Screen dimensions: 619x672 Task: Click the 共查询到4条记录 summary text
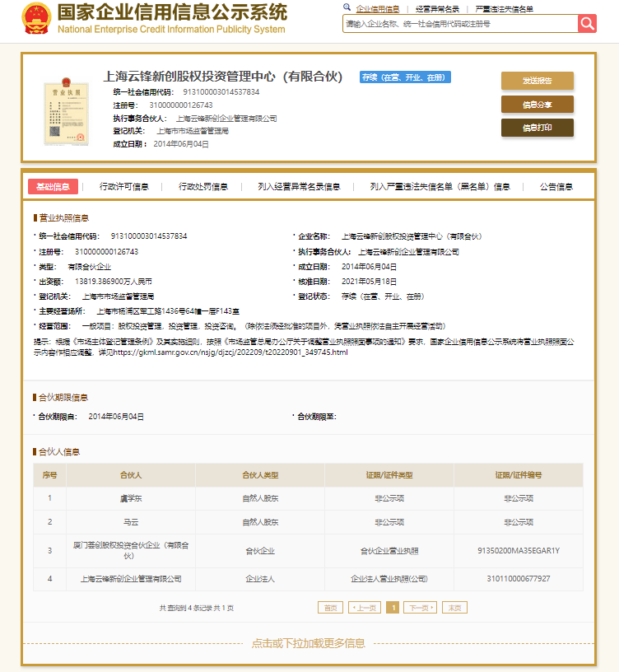(197, 608)
